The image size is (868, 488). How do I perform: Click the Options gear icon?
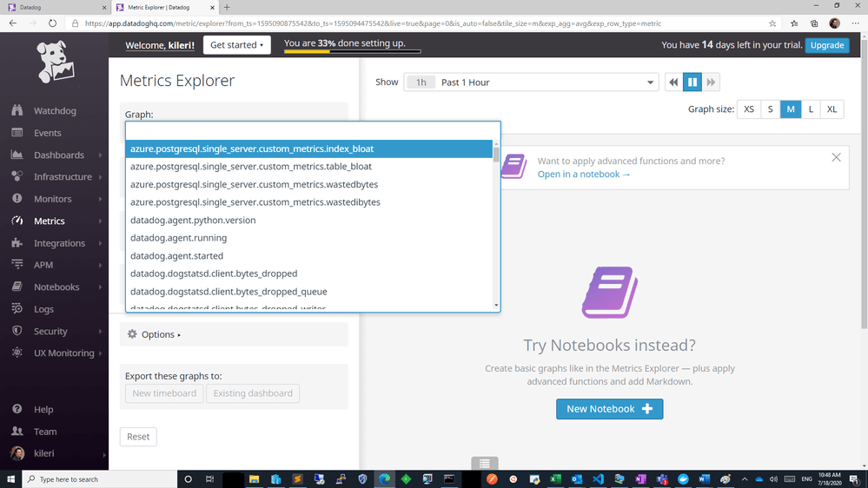click(132, 333)
